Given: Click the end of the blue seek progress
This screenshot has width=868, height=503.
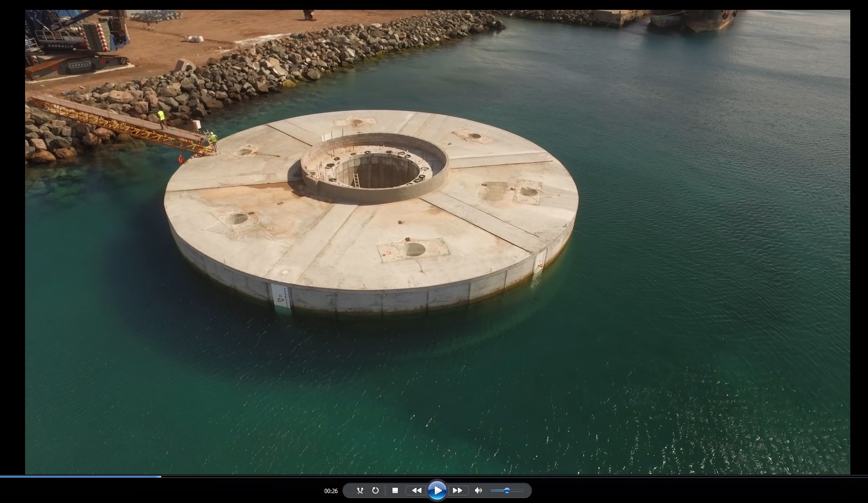Looking at the screenshot, I should (x=160, y=476).
